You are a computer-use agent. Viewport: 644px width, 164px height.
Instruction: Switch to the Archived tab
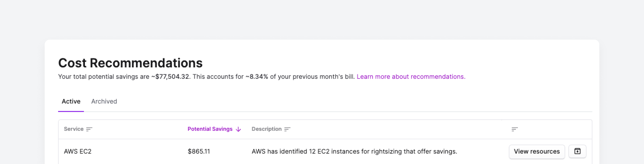tap(104, 101)
